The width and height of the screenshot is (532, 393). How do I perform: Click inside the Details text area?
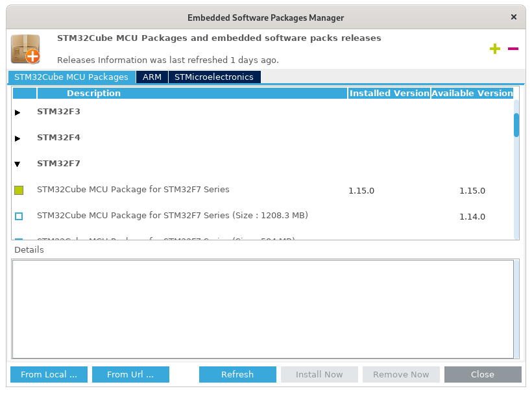[x=263, y=309]
